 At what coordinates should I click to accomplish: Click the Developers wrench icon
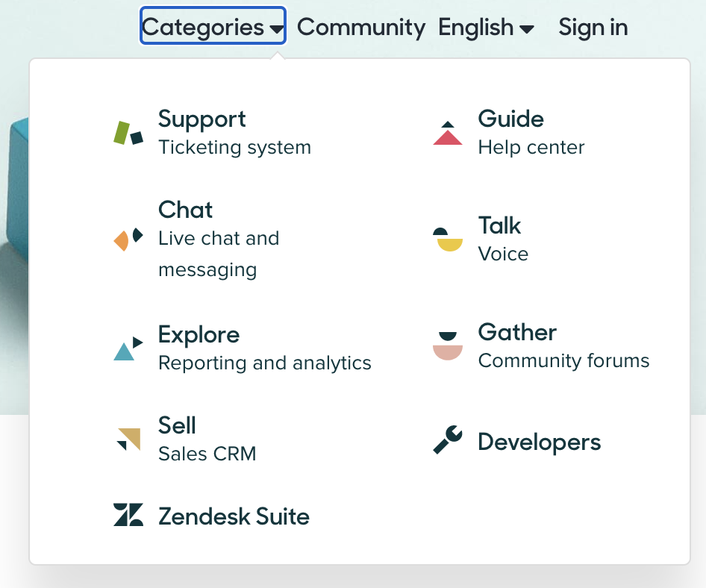(448, 441)
